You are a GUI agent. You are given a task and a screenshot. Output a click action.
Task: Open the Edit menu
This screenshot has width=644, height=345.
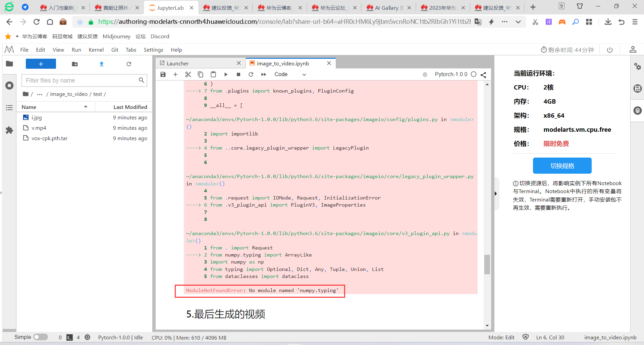(x=41, y=50)
